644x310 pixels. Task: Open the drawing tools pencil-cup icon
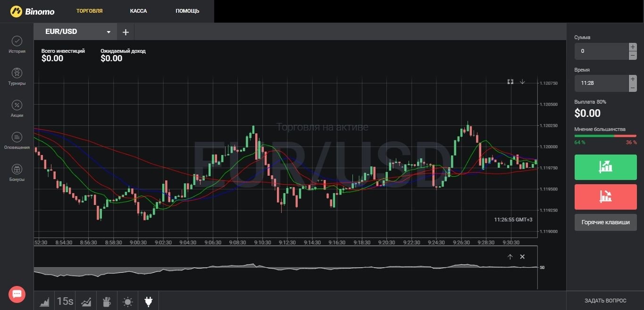(107, 302)
